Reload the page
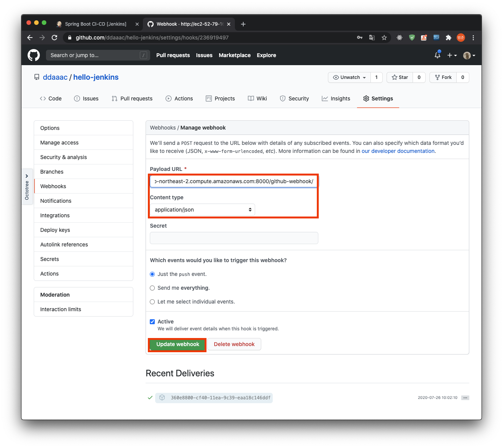The width and height of the screenshot is (503, 448). [54, 38]
